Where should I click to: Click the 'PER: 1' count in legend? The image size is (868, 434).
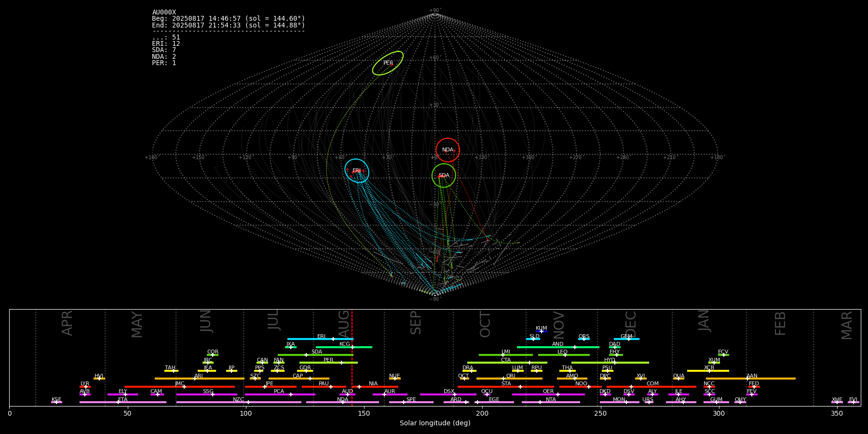(x=164, y=63)
